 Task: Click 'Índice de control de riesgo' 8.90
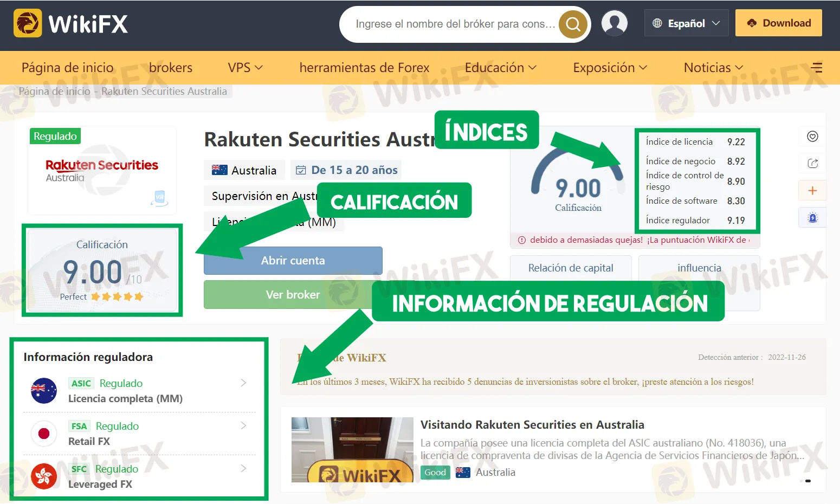[x=736, y=182]
